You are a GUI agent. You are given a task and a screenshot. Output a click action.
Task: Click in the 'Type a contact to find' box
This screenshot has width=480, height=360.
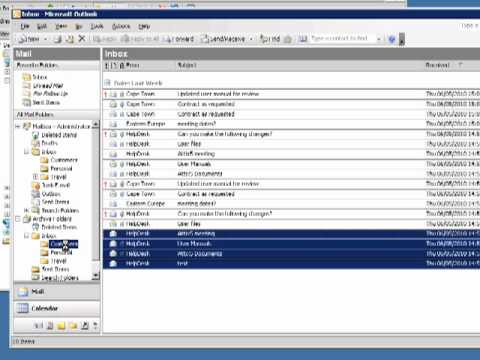(x=342, y=39)
